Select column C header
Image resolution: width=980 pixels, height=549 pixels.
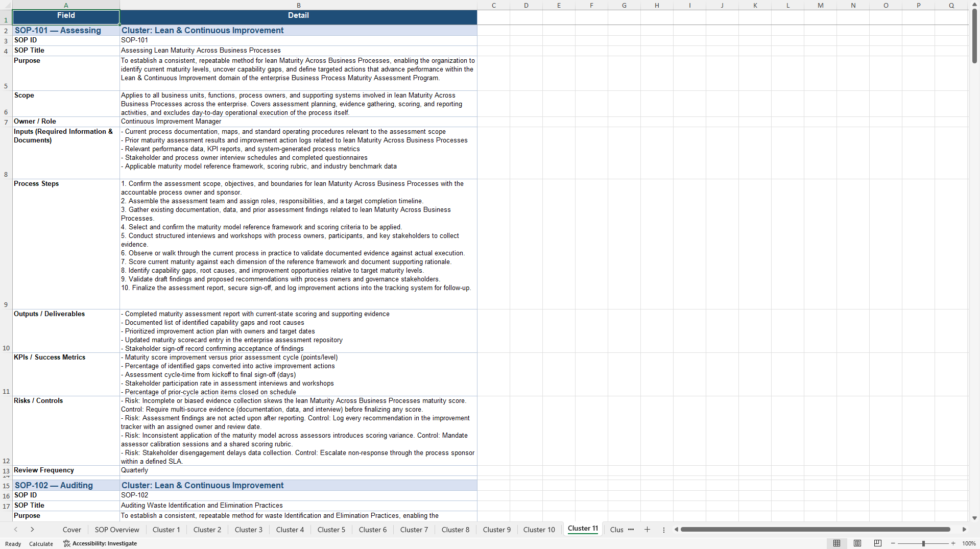click(x=494, y=5)
